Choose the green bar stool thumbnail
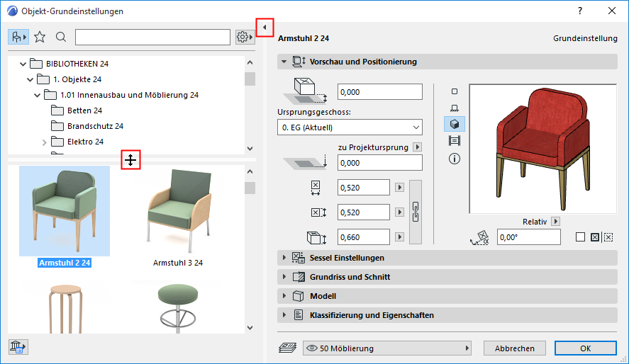Viewport: 629px width, 364px height. pyautogui.click(x=178, y=307)
